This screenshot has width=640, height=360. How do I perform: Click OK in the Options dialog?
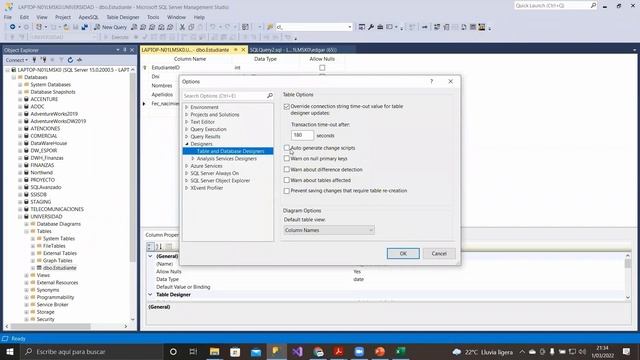pyautogui.click(x=403, y=253)
